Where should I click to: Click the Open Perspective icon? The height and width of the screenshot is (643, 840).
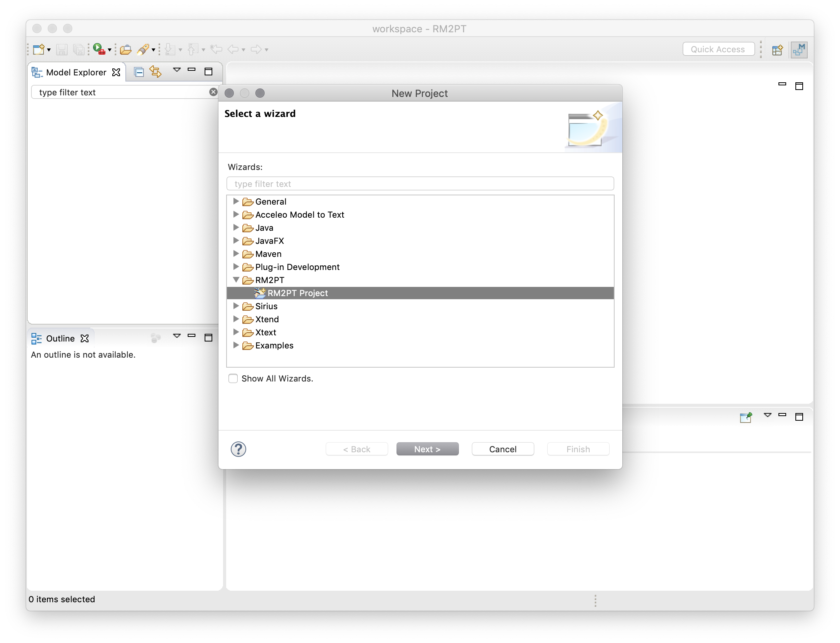[777, 50]
